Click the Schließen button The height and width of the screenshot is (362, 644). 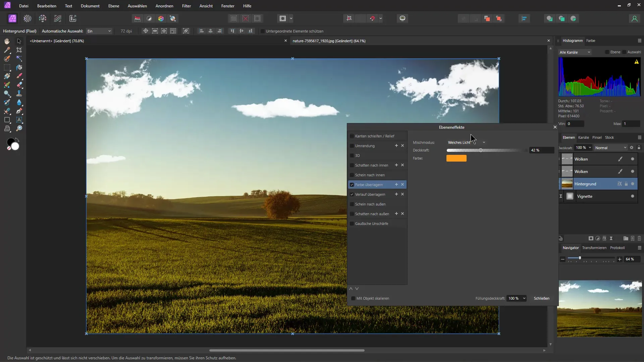tap(541, 298)
